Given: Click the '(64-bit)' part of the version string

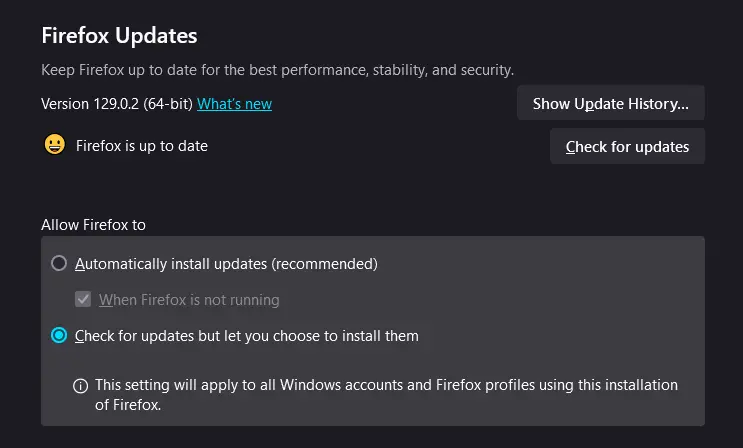Looking at the screenshot, I should click(x=168, y=104).
